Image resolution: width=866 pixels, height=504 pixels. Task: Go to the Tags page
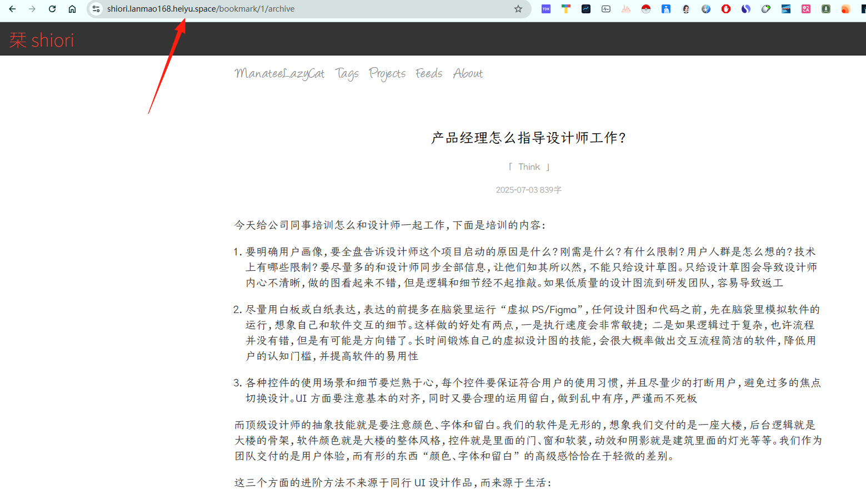347,74
